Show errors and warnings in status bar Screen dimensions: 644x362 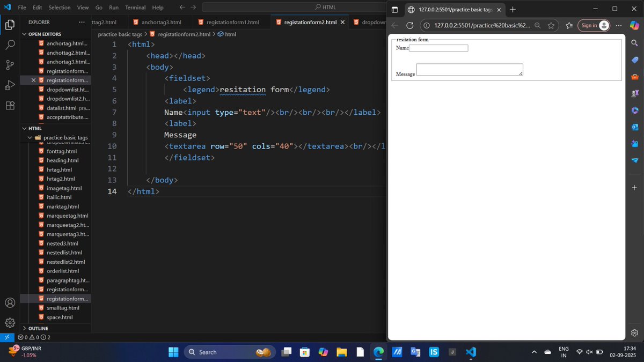34,337
